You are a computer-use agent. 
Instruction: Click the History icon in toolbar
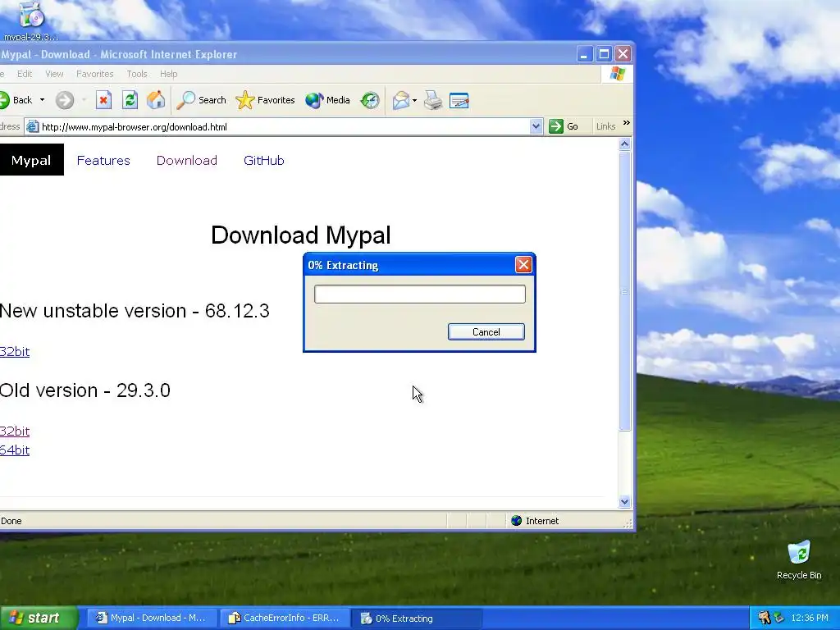tap(370, 100)
